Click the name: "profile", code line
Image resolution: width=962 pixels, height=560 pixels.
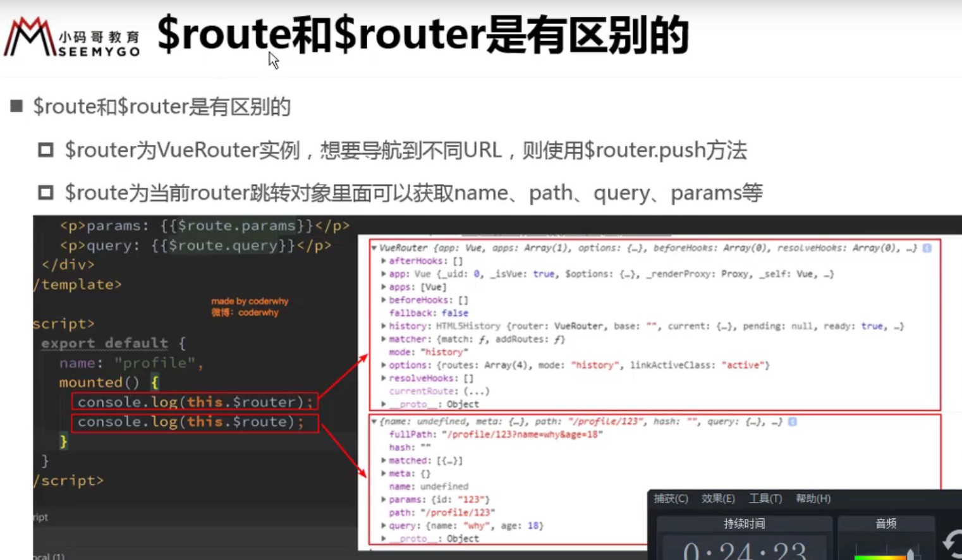pyautogui.click(x=131, y=363)
